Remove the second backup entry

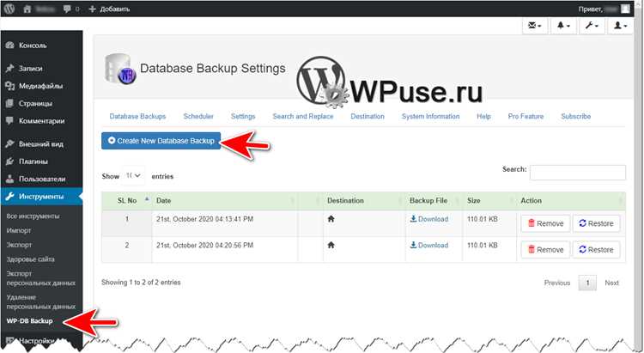545,249
